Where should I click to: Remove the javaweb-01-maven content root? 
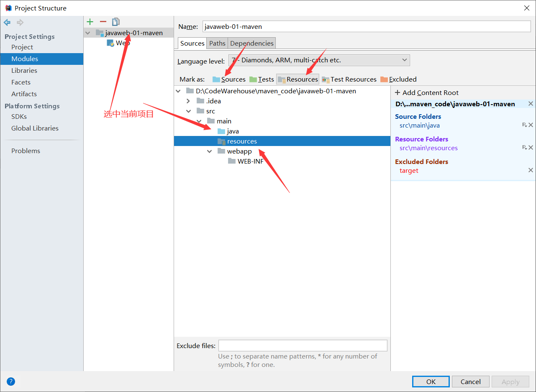531,104
